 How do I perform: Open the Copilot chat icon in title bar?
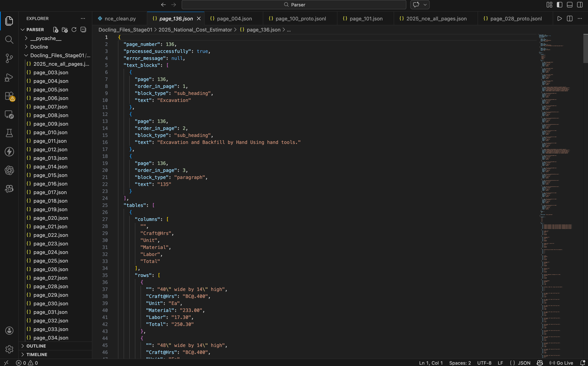(416, 5)
